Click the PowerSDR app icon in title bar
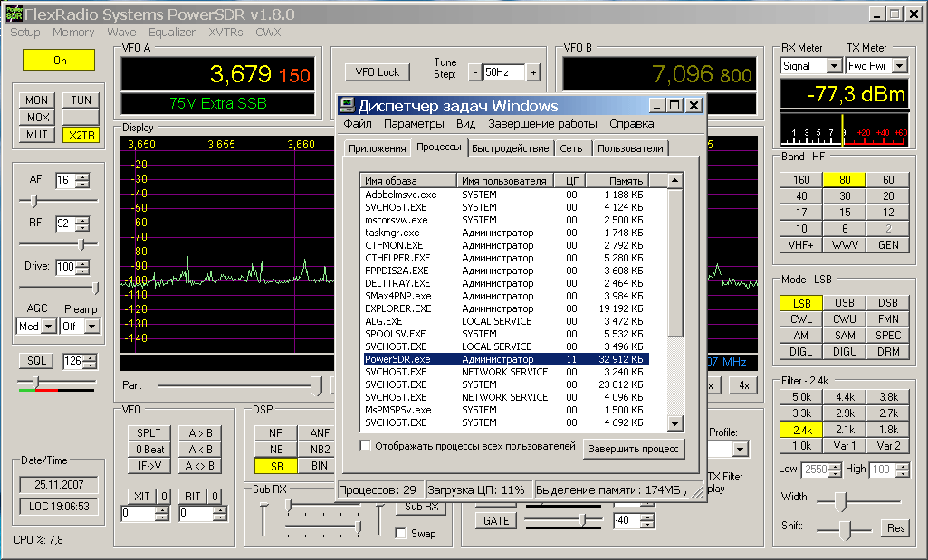This screenshot has width=928, height=560. tap(14, 14)
